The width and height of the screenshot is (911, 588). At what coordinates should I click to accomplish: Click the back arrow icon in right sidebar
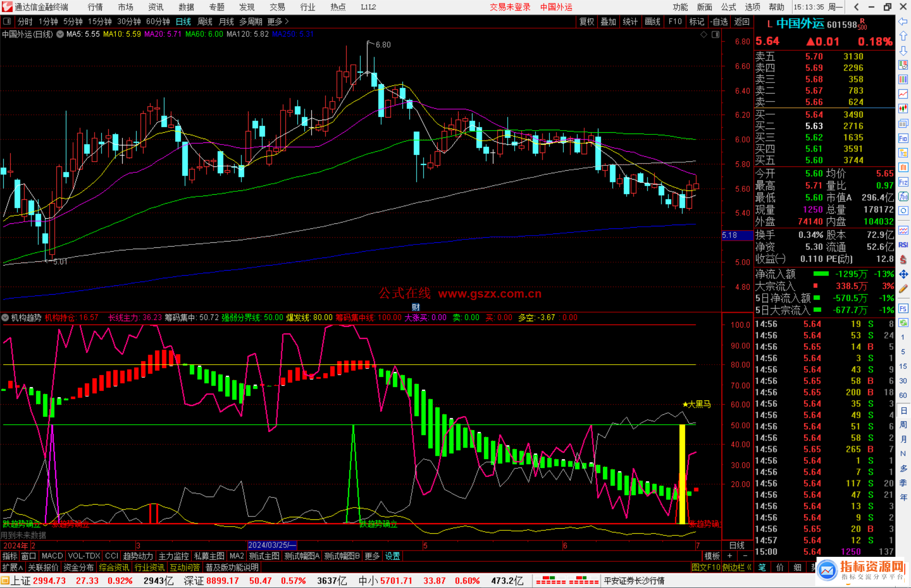[903, 21]
